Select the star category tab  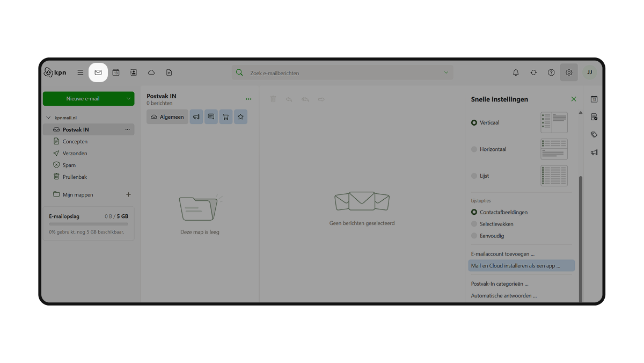click(240, 117)
